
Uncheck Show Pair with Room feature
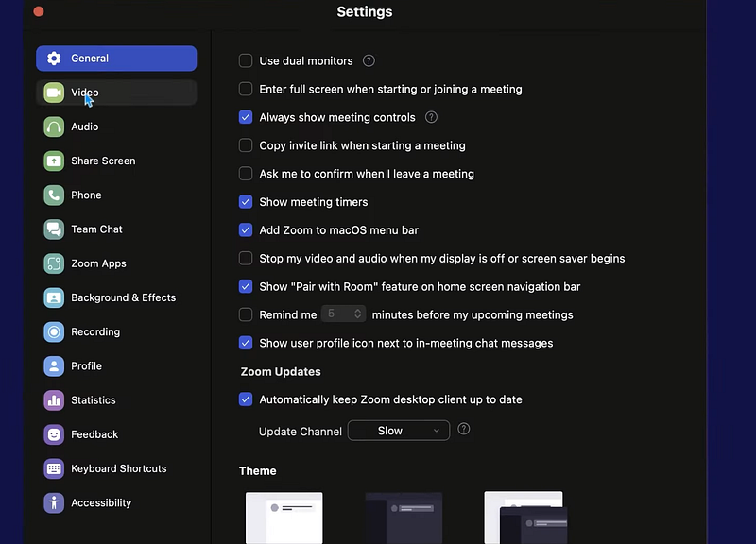tap(246, 287)
